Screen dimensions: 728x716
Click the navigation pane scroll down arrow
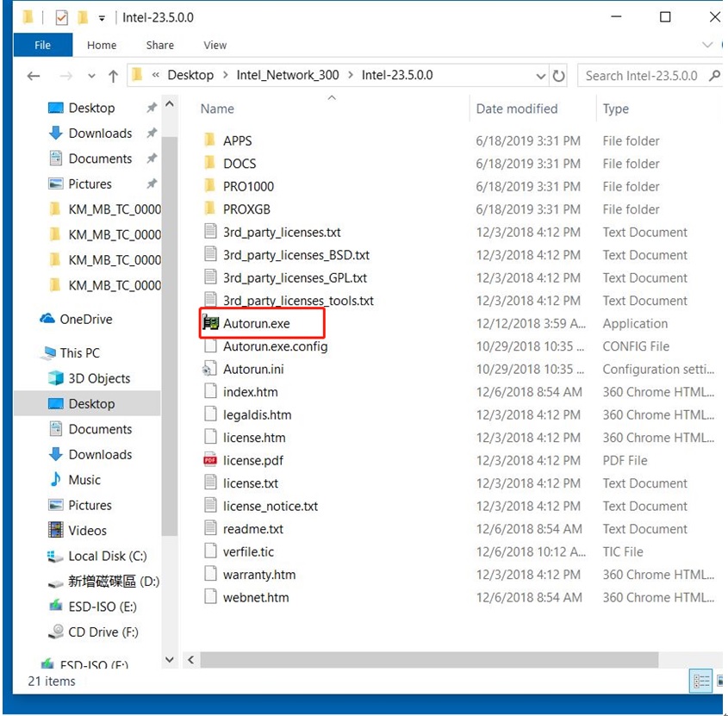tap(170, 659)
